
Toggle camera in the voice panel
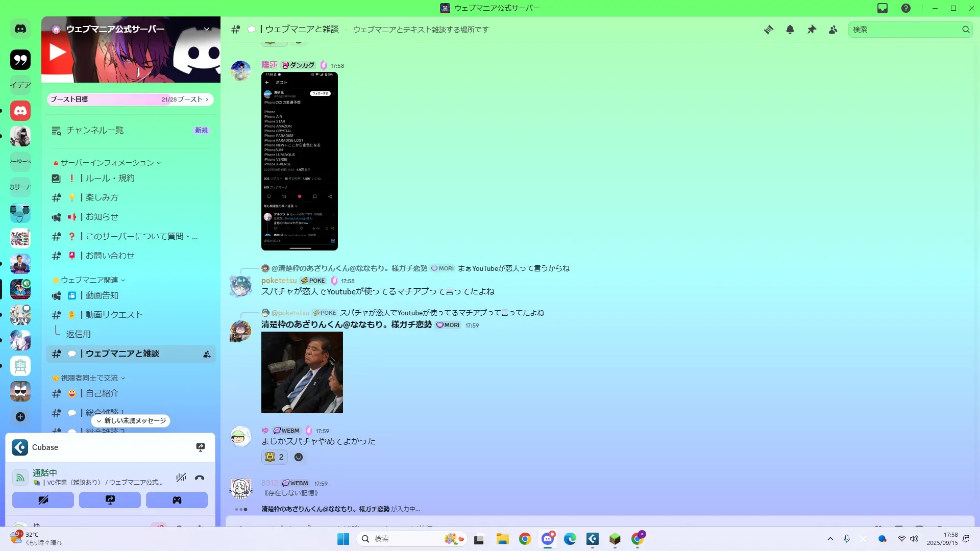[43, 500]
